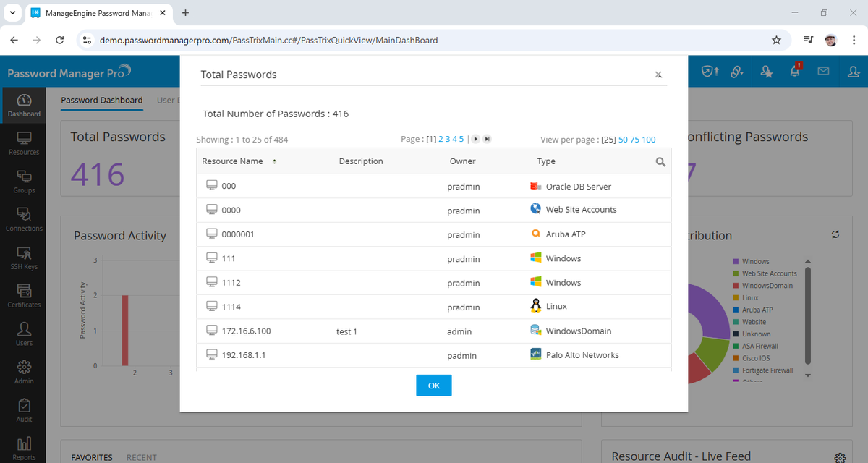Viewport: 868px width, 463px height.
Task: Open notifications via the bell icon
Action: (x=795, y=71)
